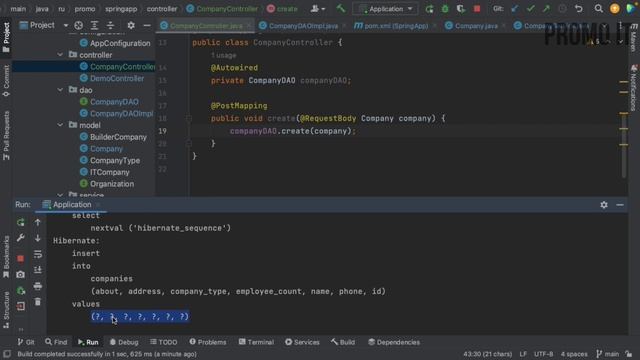
Task: Switch to Company.java editor tab
Action: (x=476, y=26)
